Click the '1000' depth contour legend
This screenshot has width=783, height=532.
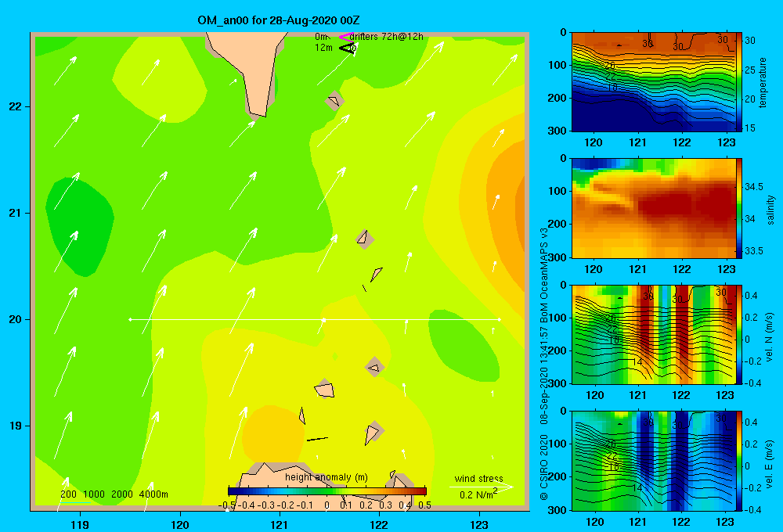(94, 494)
